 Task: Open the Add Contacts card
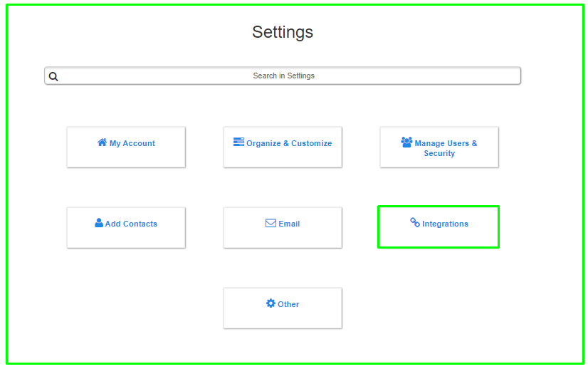[126, 227]
